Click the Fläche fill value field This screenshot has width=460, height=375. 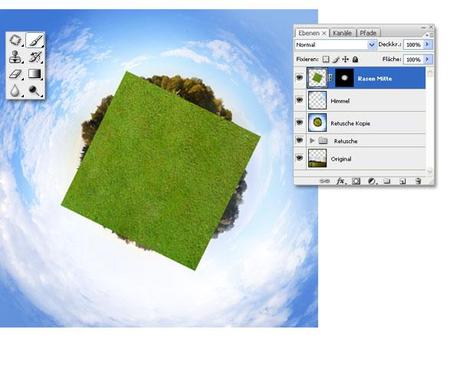[x=413, y=59]
